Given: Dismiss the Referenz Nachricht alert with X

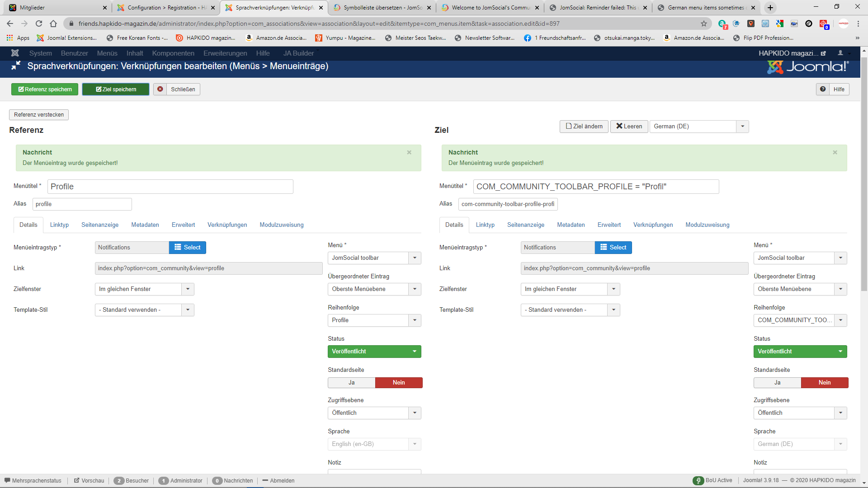Looking at the screenshot, I should point(409,152).
